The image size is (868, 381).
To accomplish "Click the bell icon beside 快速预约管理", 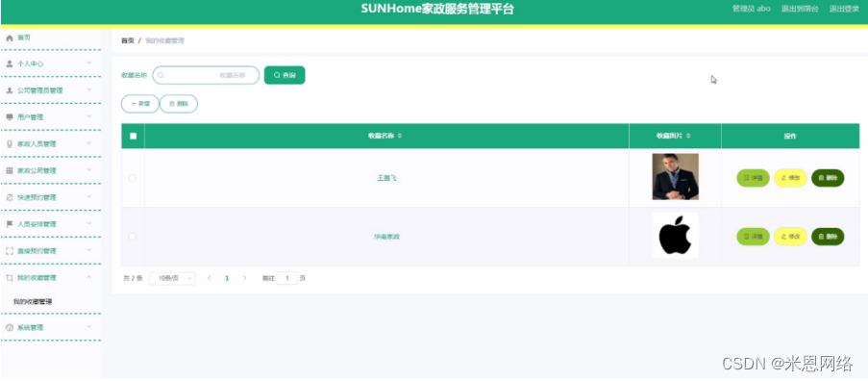I will 9,197.
